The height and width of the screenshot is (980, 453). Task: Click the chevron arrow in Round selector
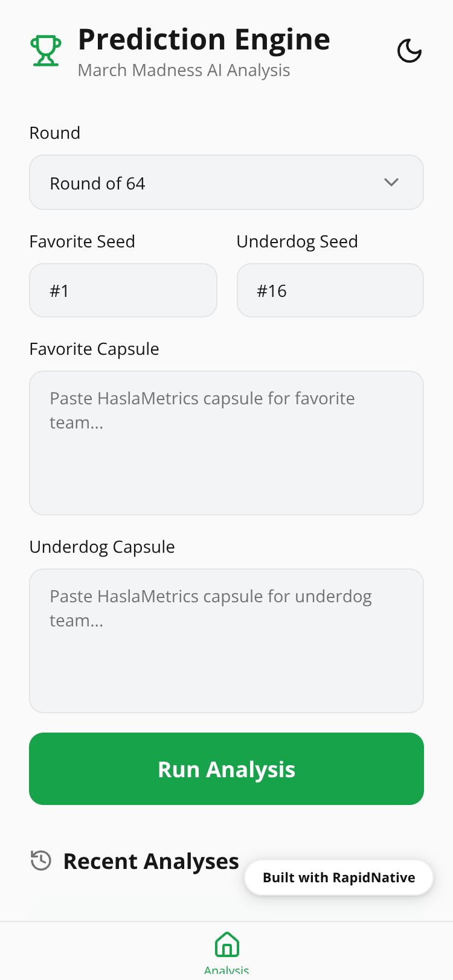pos(391,182)
